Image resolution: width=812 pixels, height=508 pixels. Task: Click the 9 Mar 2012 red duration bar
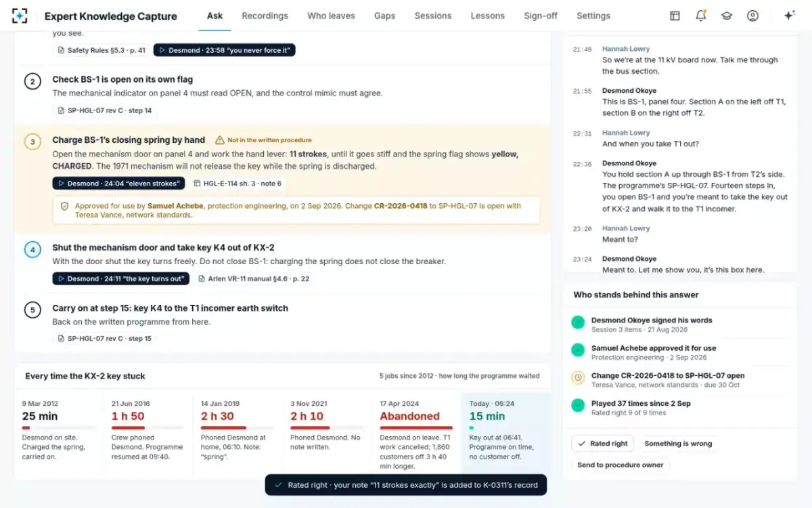pos(26,428)
